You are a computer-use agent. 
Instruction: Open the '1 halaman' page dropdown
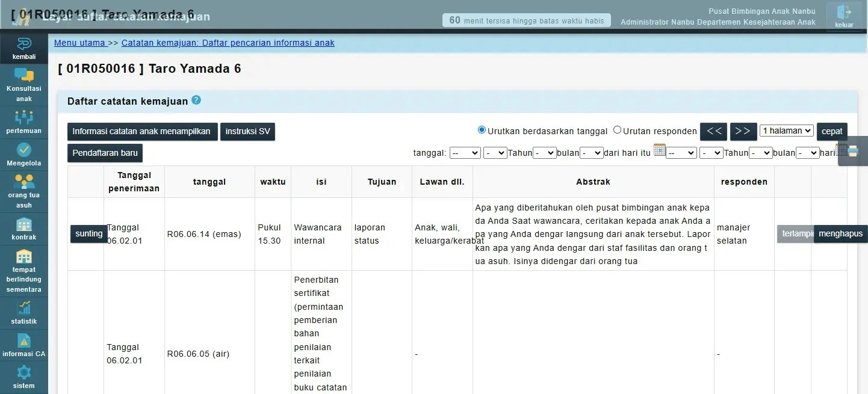point(786,130)
